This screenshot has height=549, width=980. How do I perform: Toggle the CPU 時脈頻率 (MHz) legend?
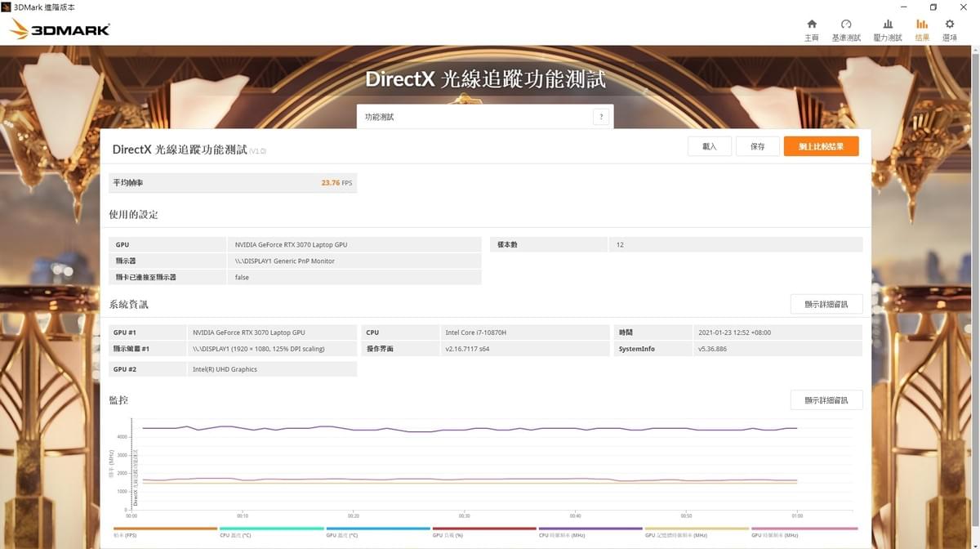point(590,532)
